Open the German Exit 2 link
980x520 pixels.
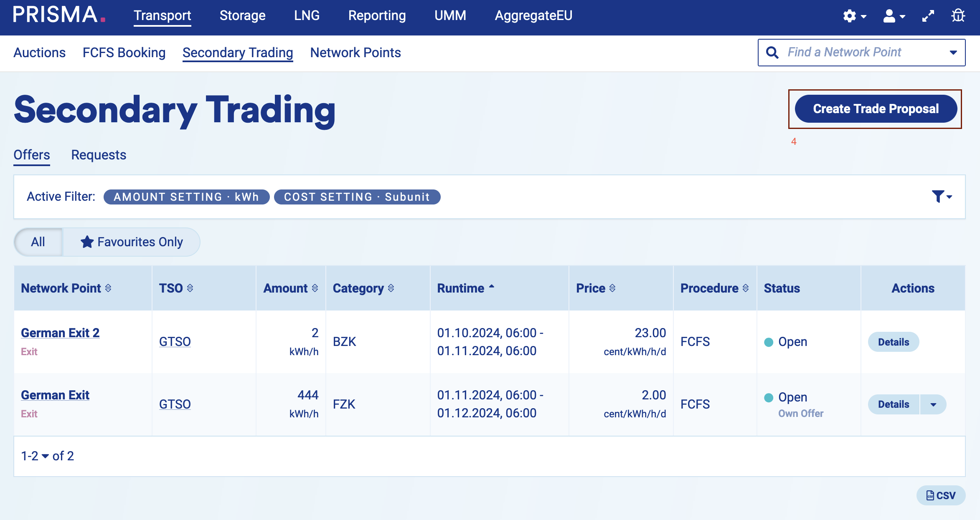coord(60,333)
